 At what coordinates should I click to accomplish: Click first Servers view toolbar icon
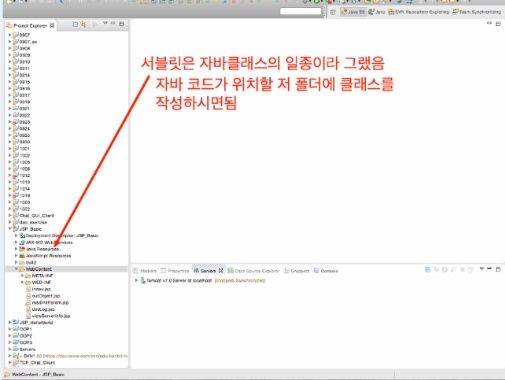point(428,269)
